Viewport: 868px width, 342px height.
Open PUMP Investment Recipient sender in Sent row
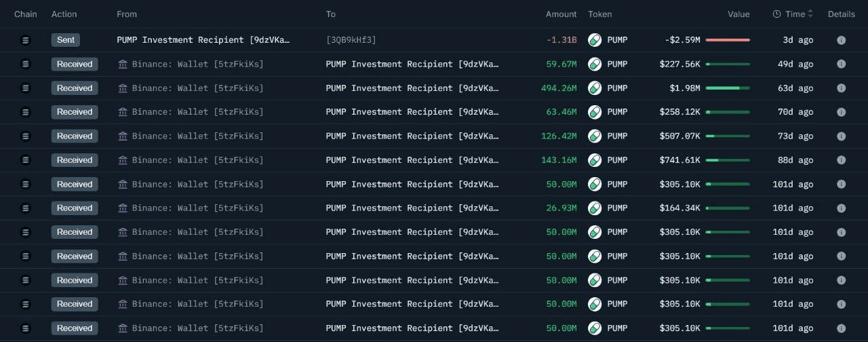tap(203, 40)
